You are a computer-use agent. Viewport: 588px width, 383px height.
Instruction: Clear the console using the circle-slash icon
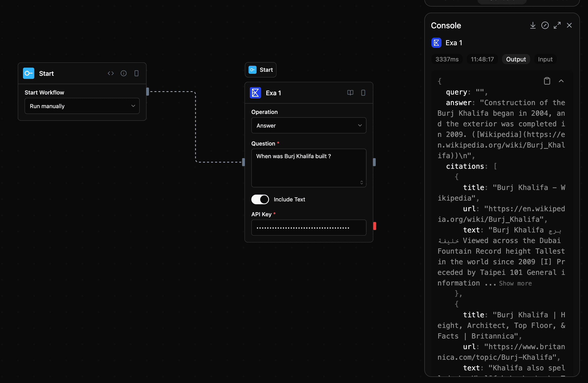(545, 25)
